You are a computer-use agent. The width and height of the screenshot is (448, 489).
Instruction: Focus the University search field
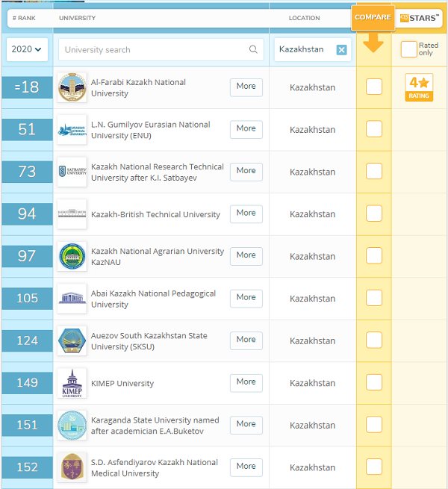coord(161,49)
